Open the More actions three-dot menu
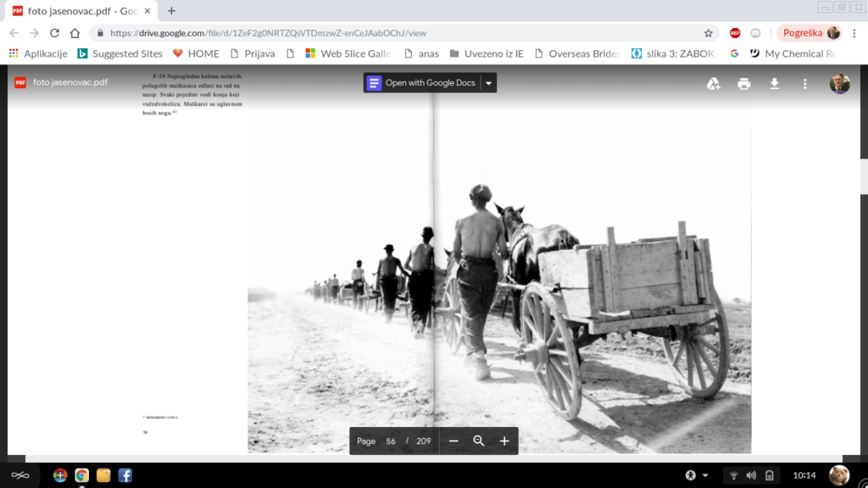Viewport: 868px width, 488px height. (x=804, y=83)
